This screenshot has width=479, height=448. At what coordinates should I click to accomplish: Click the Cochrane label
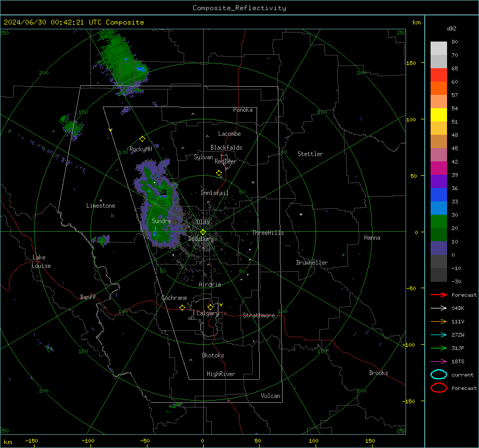[x=174, y=298]
